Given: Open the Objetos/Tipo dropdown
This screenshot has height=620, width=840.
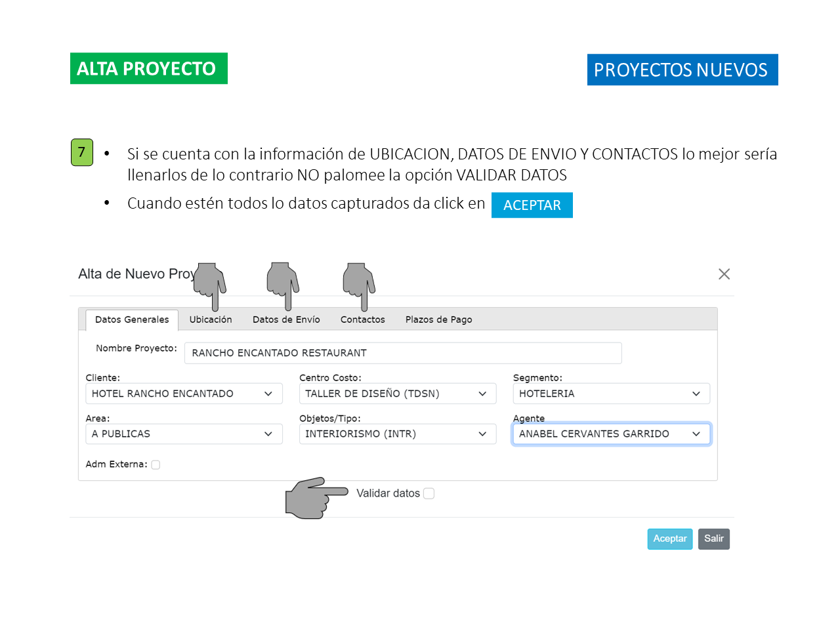Looking at the screenshot, I should [x=397, y=434].
